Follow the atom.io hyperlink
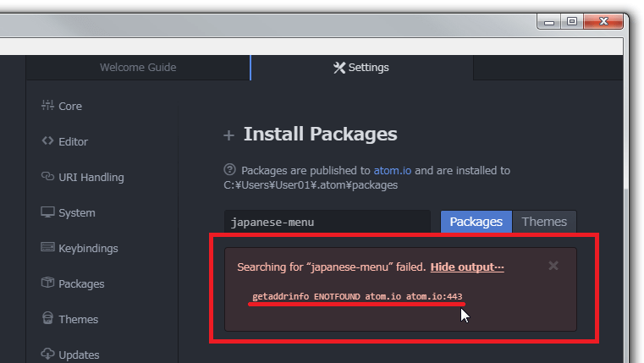The height and width of the screenshot is (363, 644). point(392,170)
